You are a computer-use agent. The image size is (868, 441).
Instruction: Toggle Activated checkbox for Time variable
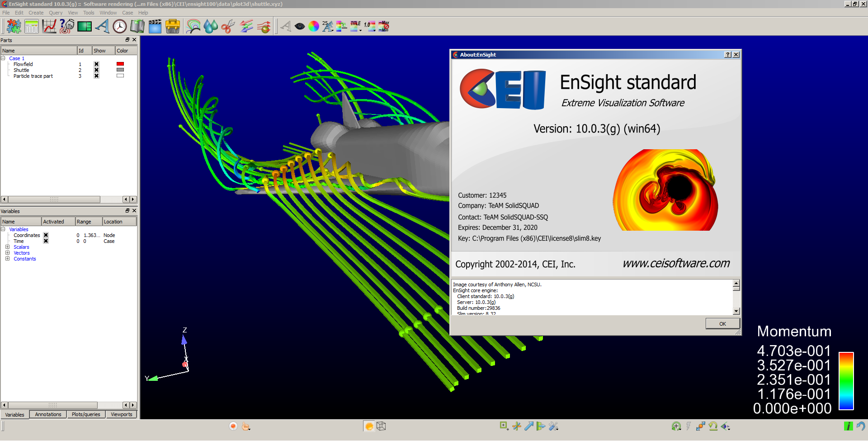(x=46, y=241)
